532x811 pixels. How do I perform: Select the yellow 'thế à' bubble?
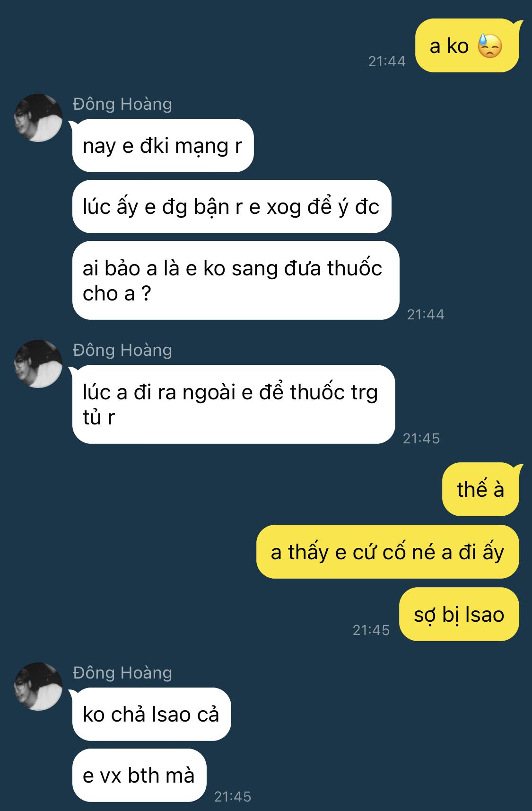coord(480,489)
